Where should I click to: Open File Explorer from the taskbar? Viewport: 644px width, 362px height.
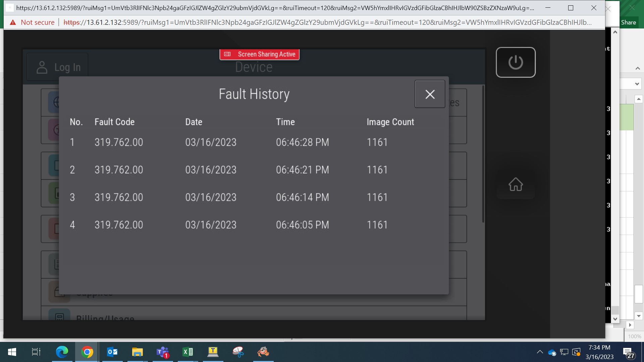coord(138,352)
